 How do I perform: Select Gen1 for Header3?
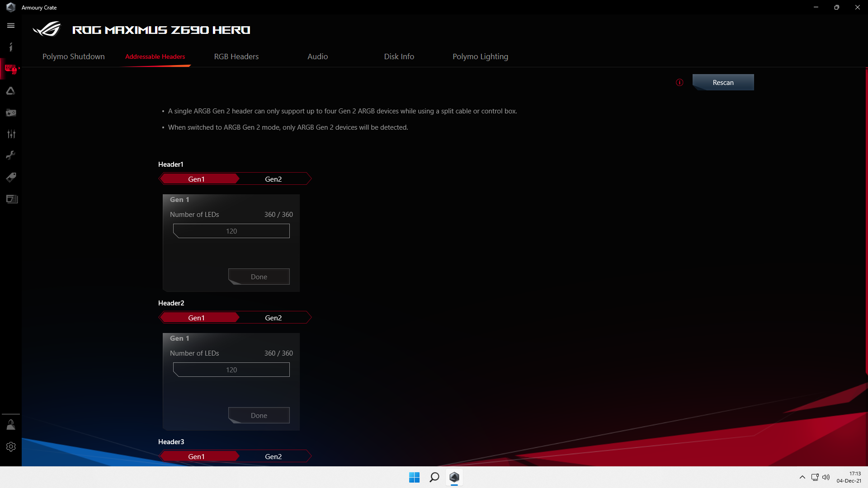click(196, 456)
